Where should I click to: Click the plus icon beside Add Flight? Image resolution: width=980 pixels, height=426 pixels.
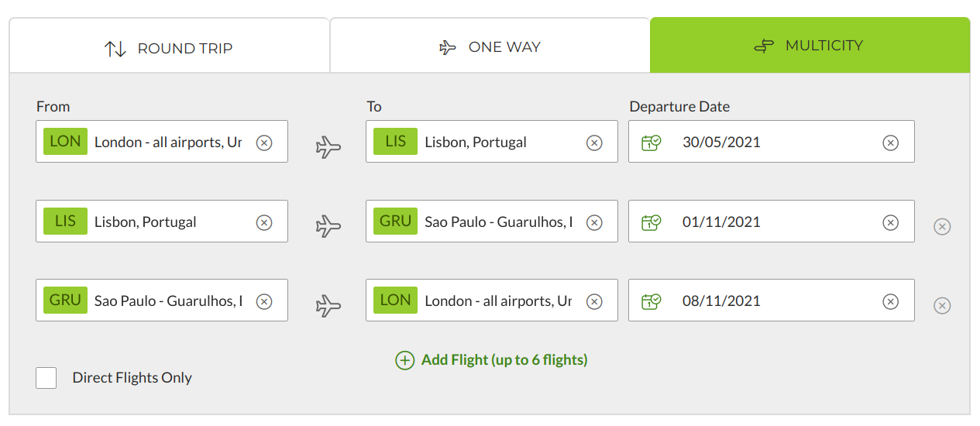click(405, 360)
